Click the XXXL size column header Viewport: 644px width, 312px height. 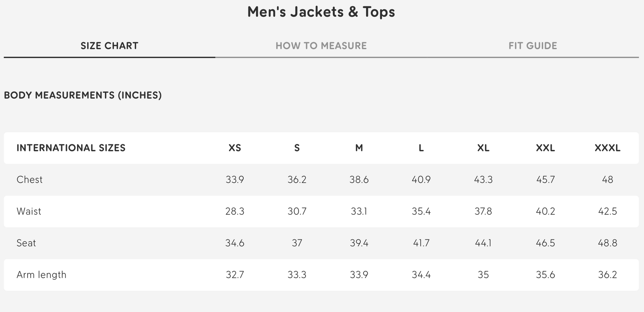(607, 148)
